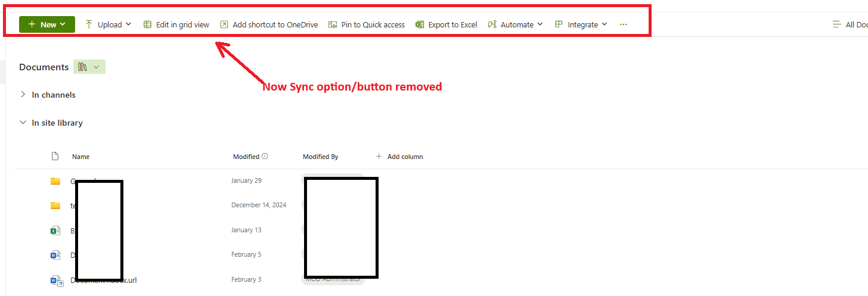868x296 pixels.
Task: Click Add column
Action: click(399, 157)
